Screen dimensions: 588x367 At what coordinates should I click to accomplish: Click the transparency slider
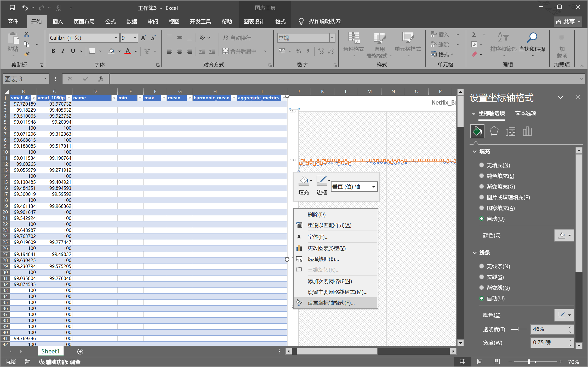tap(518, 329)
